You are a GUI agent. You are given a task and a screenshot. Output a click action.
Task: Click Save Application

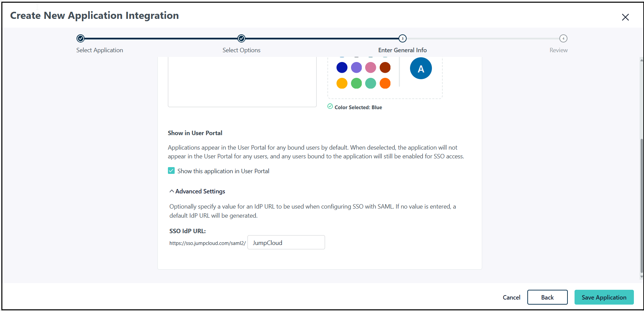pyautogui.click(x=604, y=297)
